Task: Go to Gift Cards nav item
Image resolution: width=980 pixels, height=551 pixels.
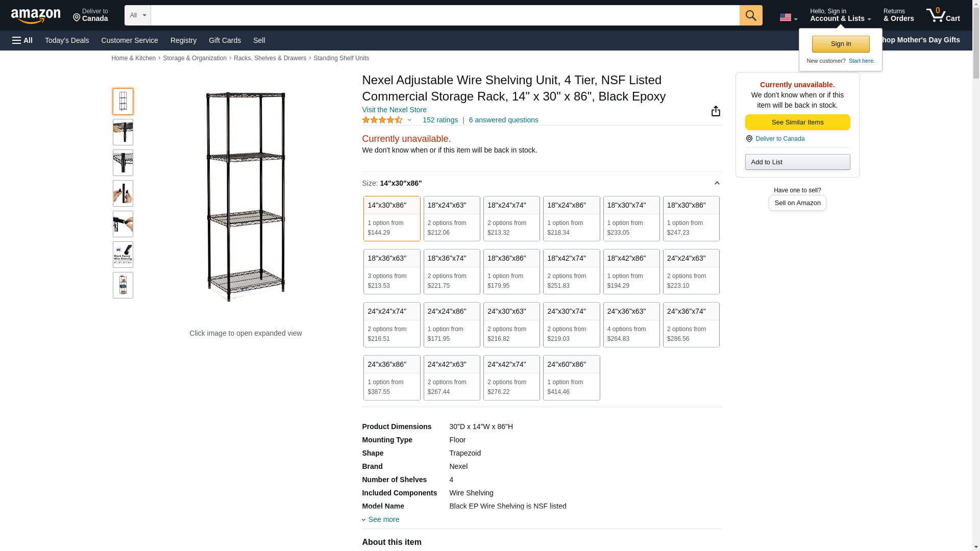Action: (x=225, y=40)
